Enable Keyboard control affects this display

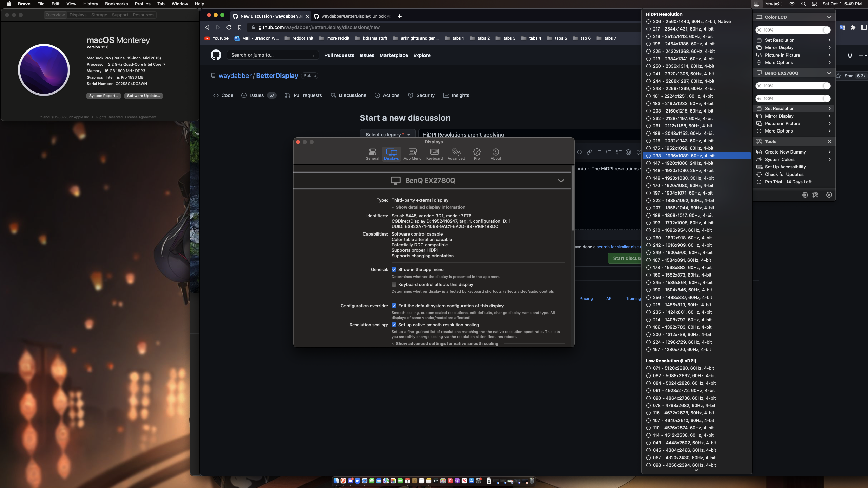(x=394, y=284)
